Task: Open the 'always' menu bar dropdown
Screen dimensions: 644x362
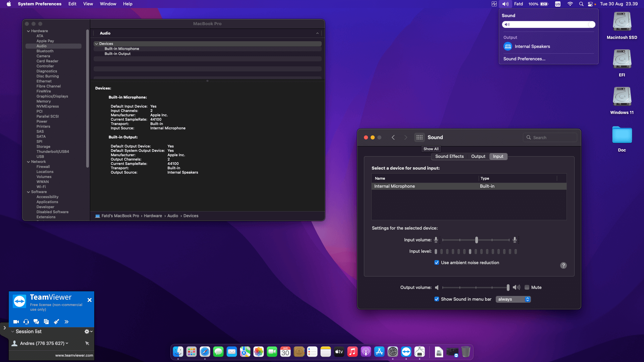Action: pyautogui.click(x=513, y=299)
